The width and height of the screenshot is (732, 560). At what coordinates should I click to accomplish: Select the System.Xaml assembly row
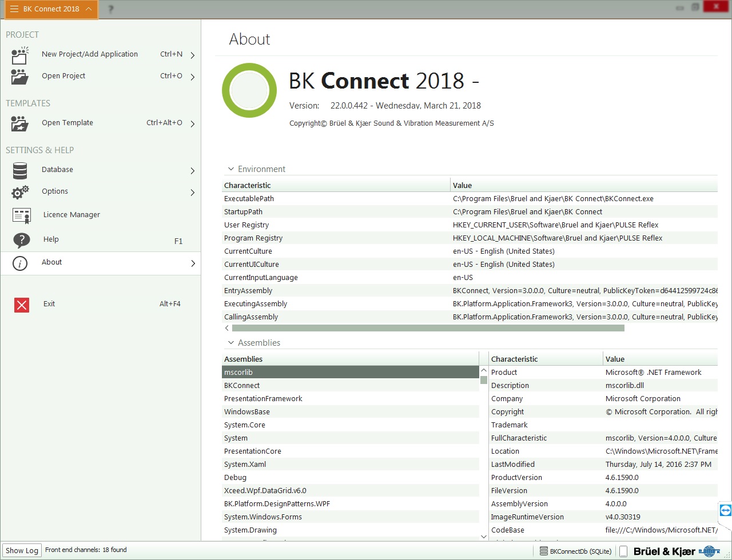tap(350, 464)
